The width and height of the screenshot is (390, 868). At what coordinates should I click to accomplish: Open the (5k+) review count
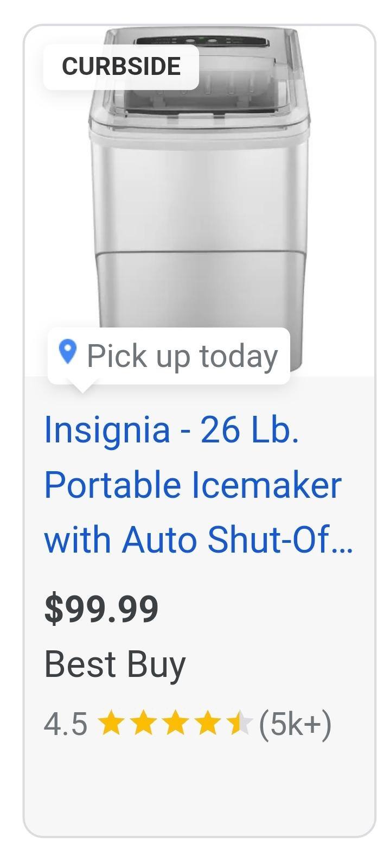295,724
